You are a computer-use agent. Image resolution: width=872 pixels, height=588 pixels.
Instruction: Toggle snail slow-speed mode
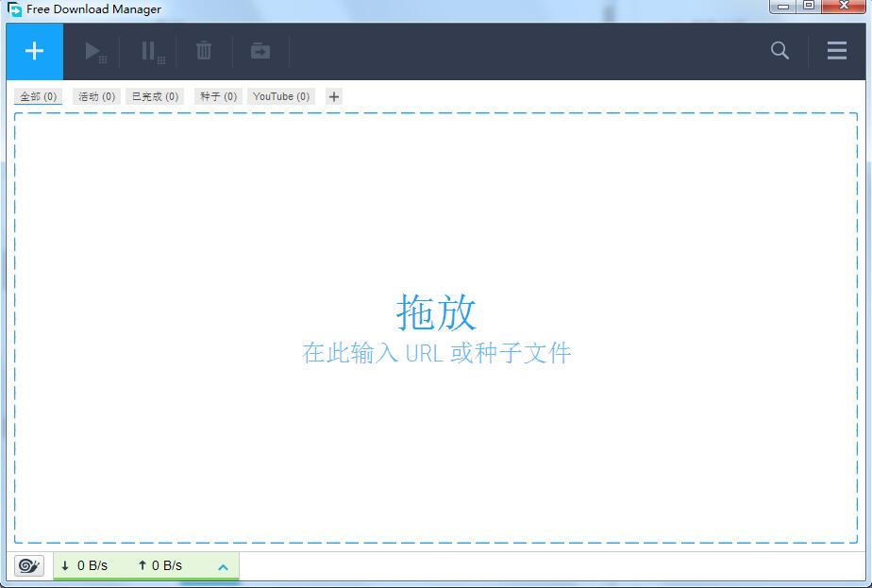click(28, 565)
